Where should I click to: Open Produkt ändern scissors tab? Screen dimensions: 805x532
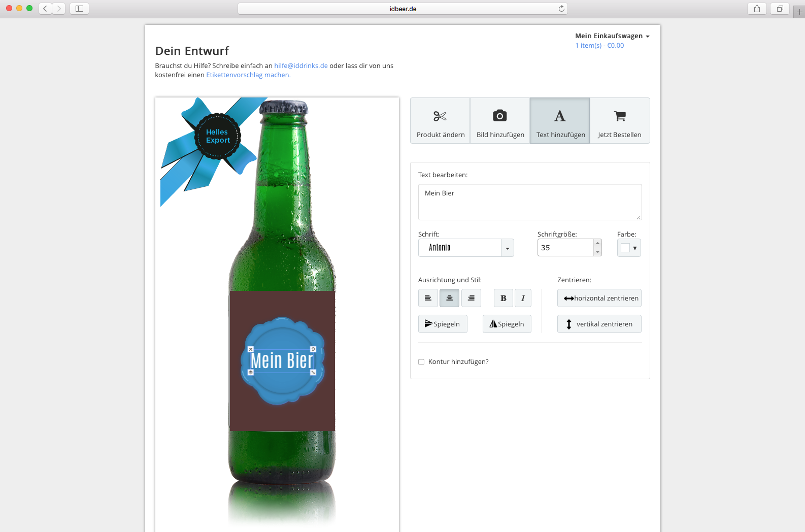(x=440, y=121)
